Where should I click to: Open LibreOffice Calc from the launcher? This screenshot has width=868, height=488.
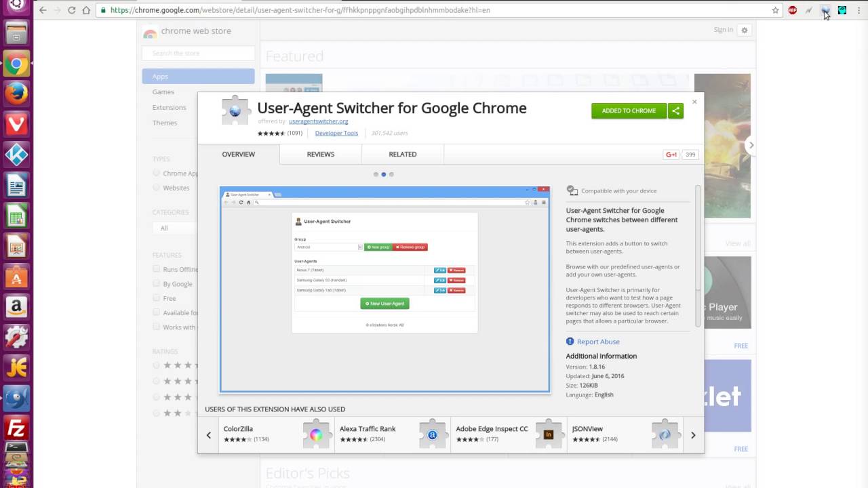[x=16, y=217]
